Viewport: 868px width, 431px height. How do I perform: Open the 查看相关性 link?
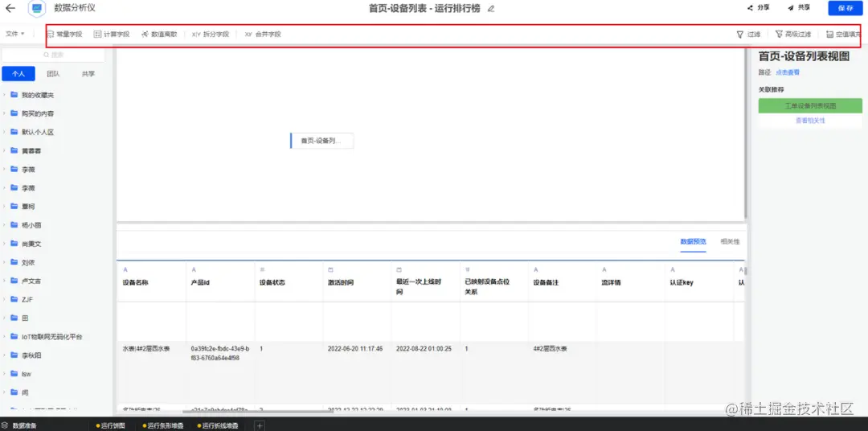(810, 121)
